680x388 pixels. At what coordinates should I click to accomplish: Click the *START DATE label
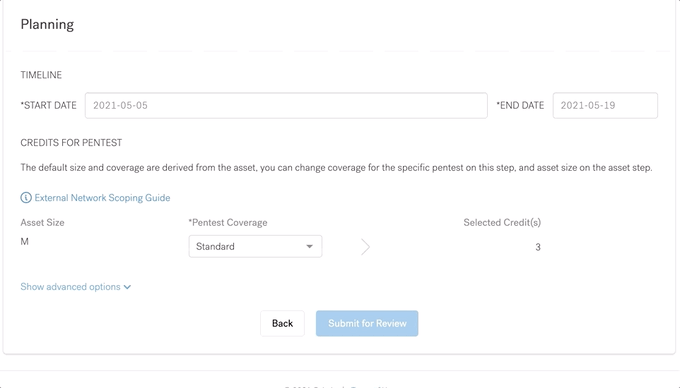tap(49, 105)
